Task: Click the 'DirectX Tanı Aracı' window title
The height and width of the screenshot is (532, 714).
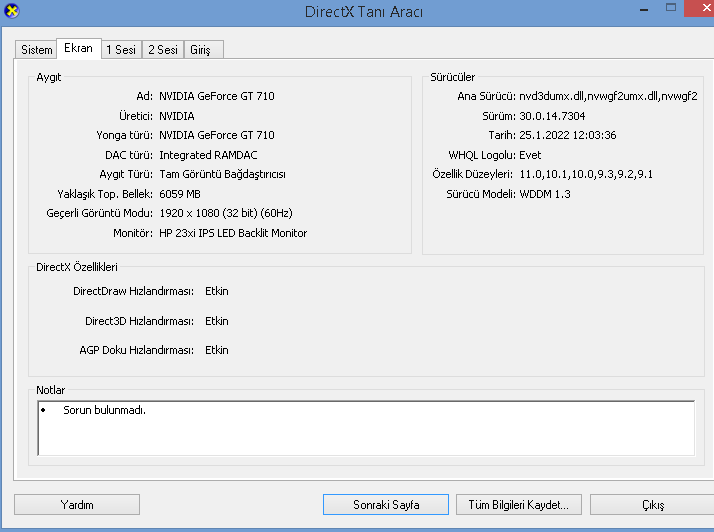Action: coord(363,11)
